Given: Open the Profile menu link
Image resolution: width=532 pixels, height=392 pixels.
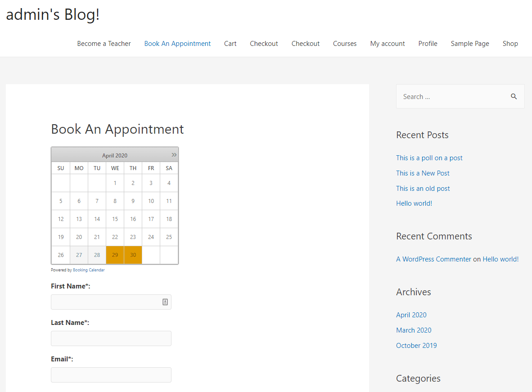Looking at the screenshot, I should [x=428, y=44].
